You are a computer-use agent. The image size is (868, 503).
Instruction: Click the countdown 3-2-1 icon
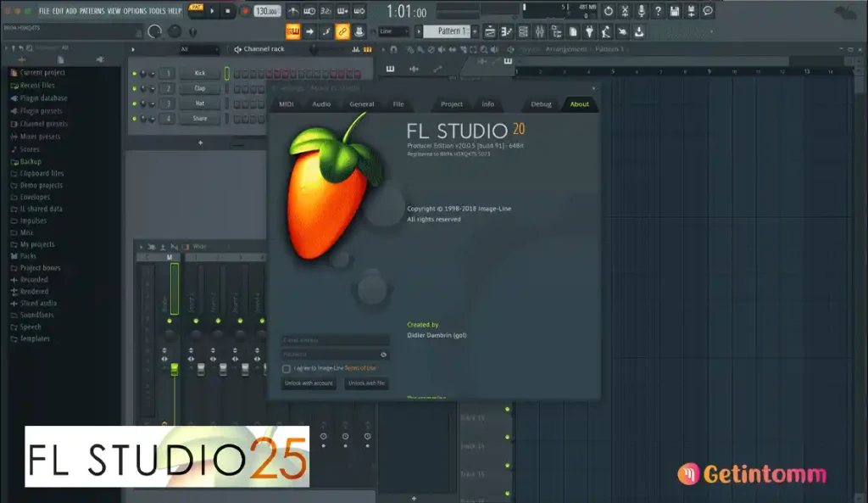click(x=326, y=10)
